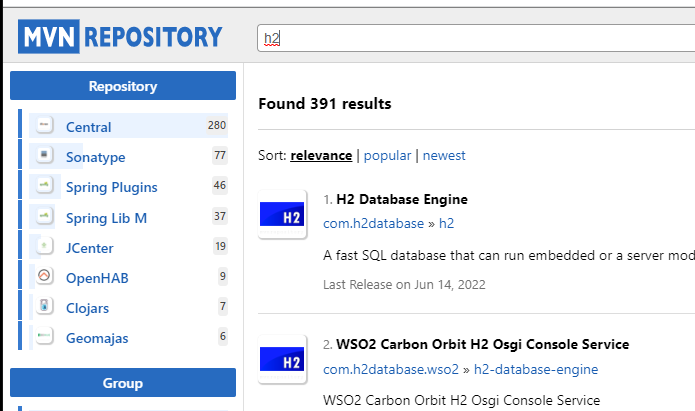Open WSO2 Carbon Orbit H2 Osgi Console Service title
Image resolution: width=695 pixels, height=411 pixels.
point(483,344)
